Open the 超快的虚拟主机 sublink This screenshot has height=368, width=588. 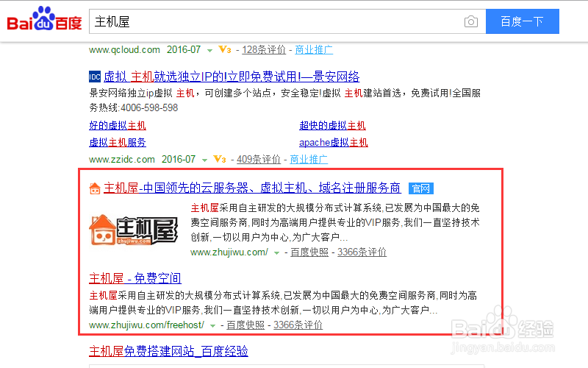pos(332,125)
